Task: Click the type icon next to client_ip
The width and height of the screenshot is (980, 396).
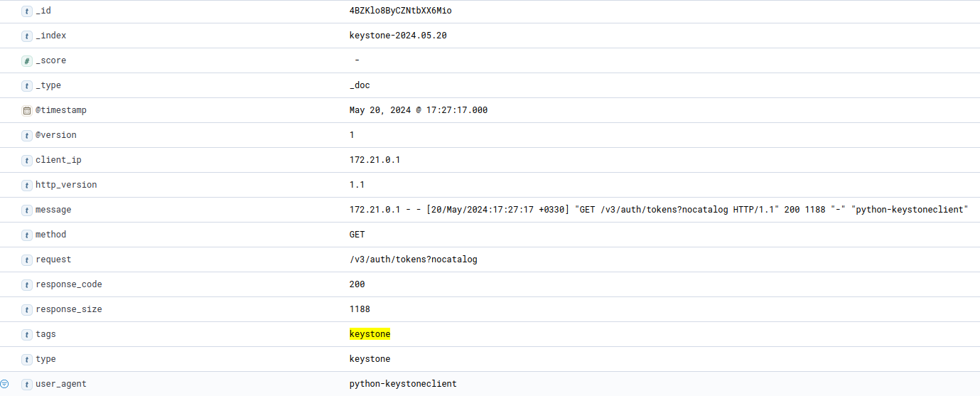Action: pos(27,161)
